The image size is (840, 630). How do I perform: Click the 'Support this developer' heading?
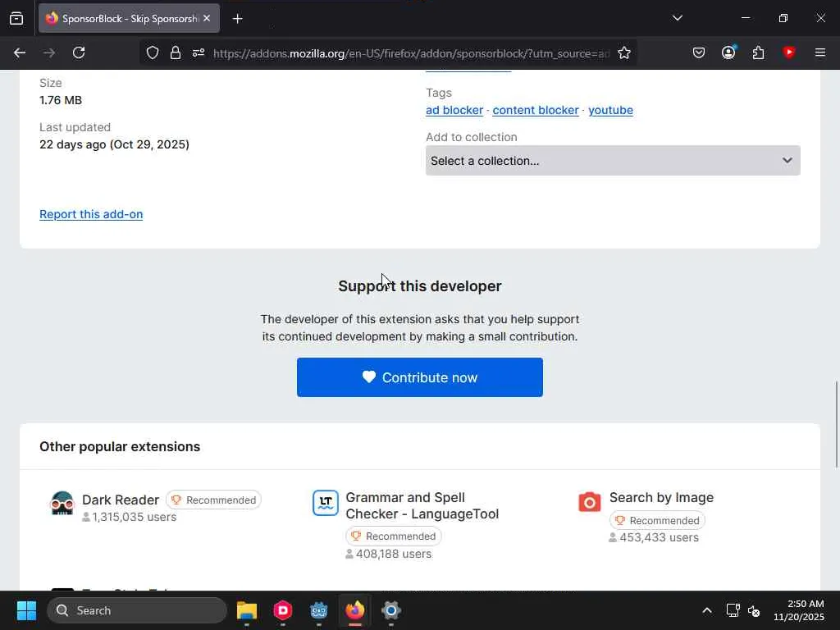tap(420, 286)
